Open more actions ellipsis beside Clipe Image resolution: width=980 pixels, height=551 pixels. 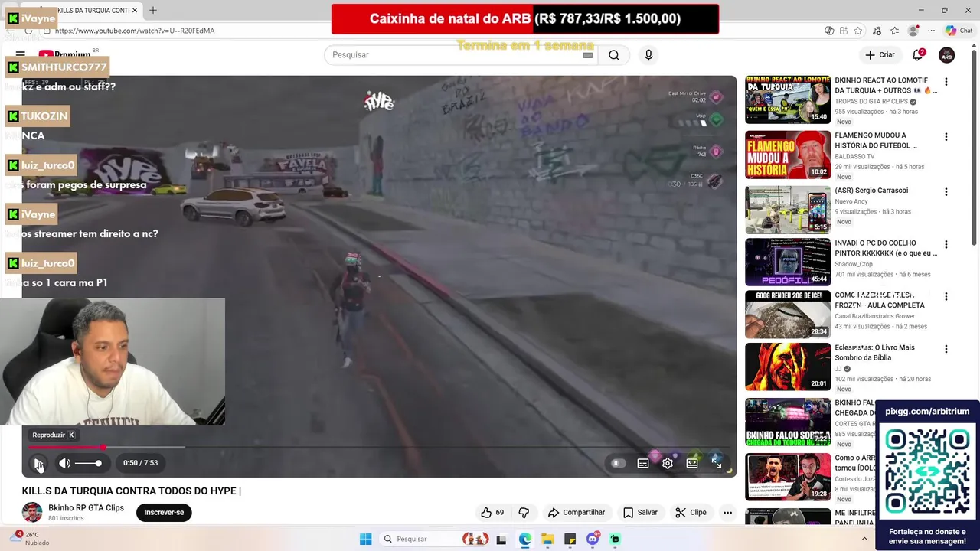tap(728, 513)
